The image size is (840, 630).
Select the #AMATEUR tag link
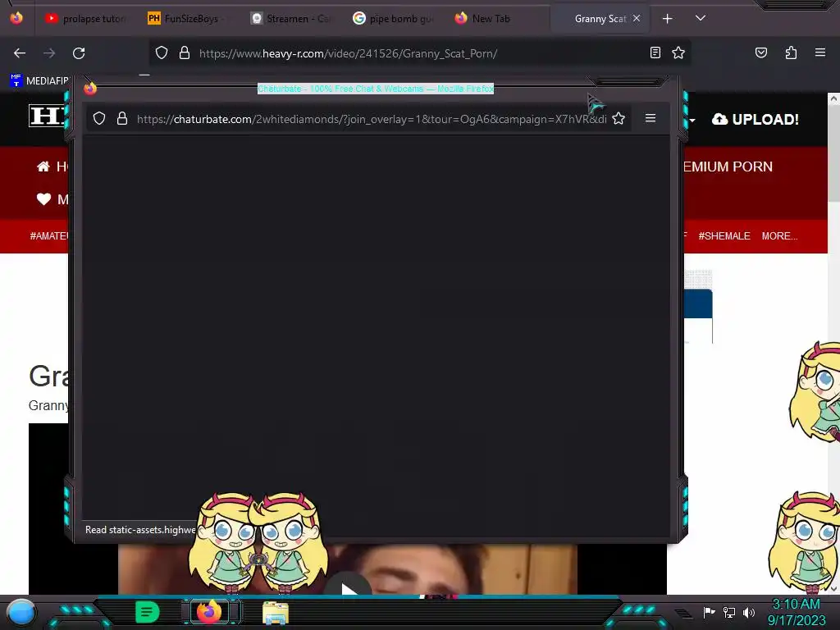click(x=49, y=236)
